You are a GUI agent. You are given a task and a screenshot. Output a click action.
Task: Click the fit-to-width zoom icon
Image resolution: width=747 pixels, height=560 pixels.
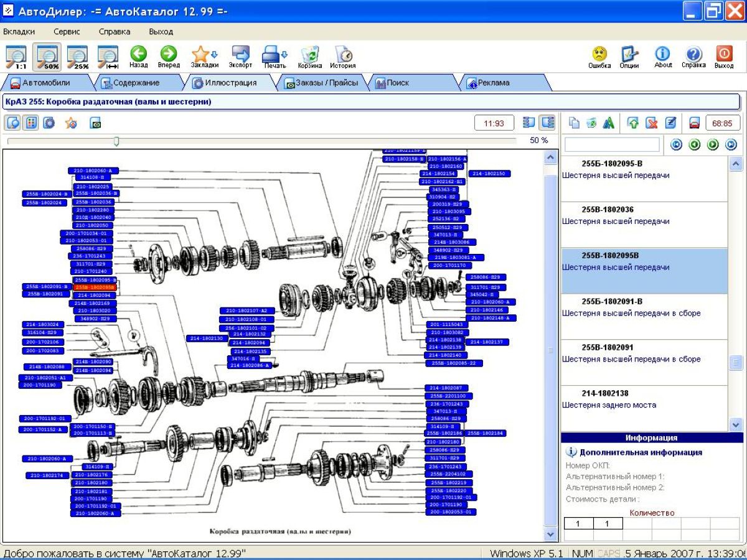click(x=108, y=57)
